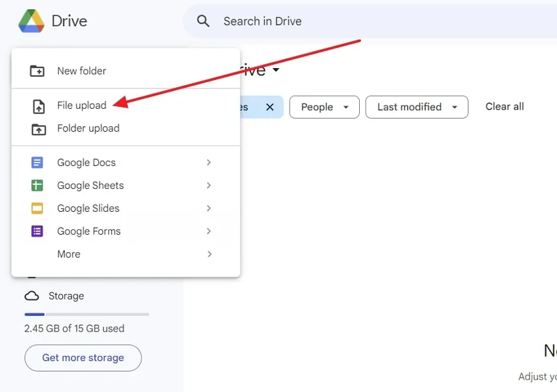The width and height of the screenshot is (557, 392).
Task: Click the Folder upload icon
Action: tap(39, 129)
